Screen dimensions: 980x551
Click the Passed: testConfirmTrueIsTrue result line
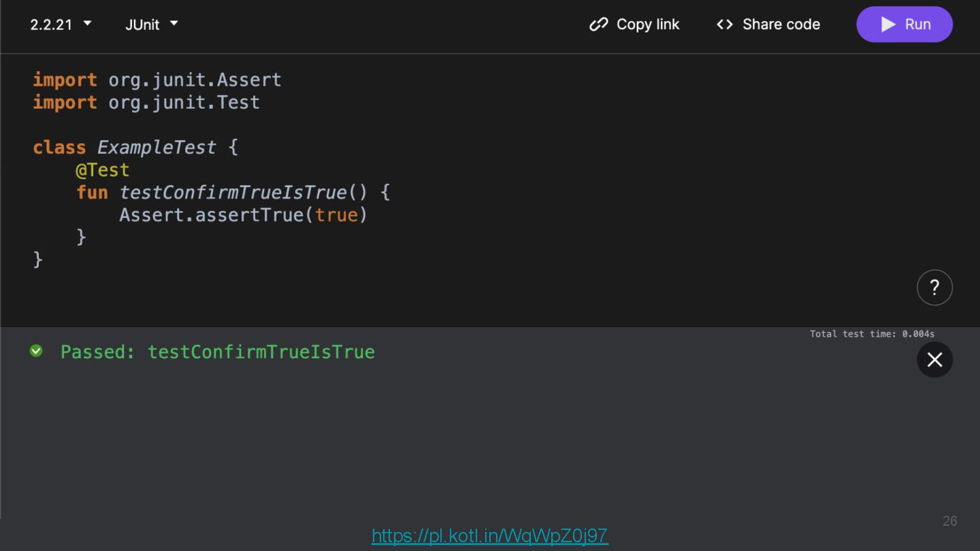[x=217, y=352]
